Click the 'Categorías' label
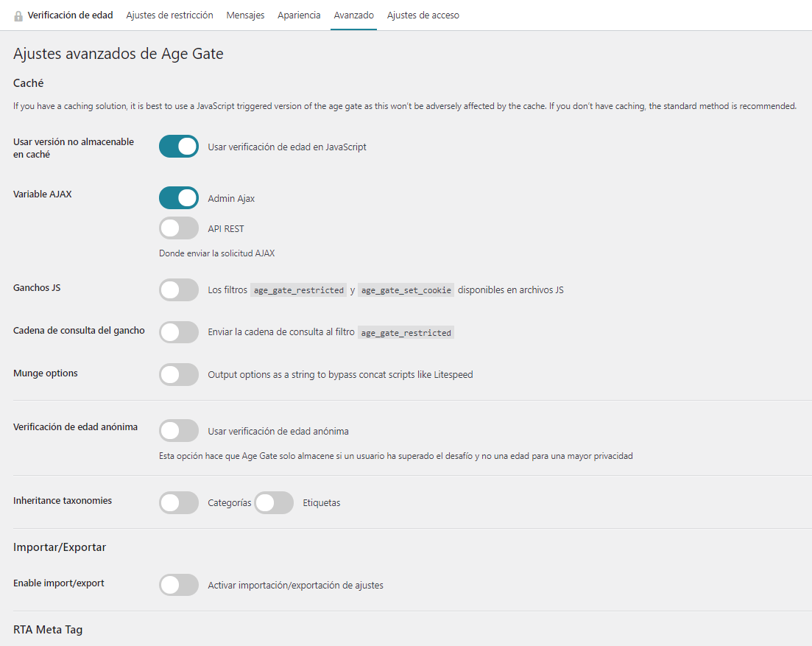Image resolution: width=812 pixels, height=646 pixels. point(230,503)
